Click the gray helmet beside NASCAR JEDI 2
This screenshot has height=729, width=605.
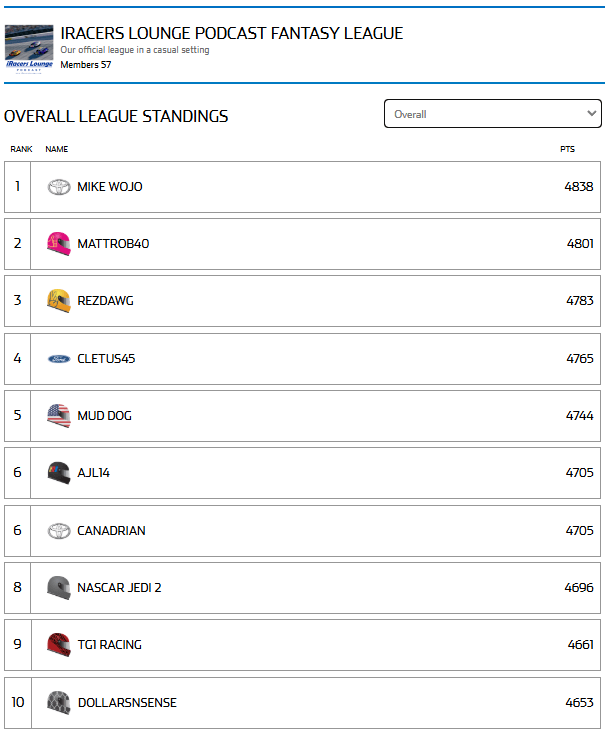tap(59, 588)
